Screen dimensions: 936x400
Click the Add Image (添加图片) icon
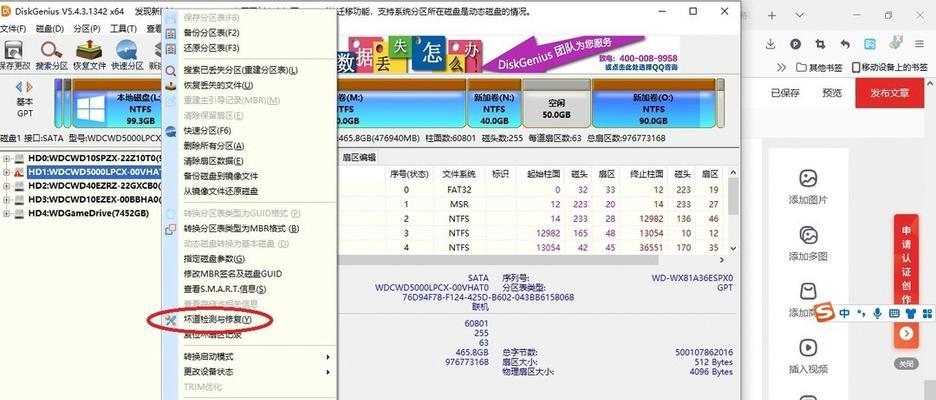coord(808,178)
